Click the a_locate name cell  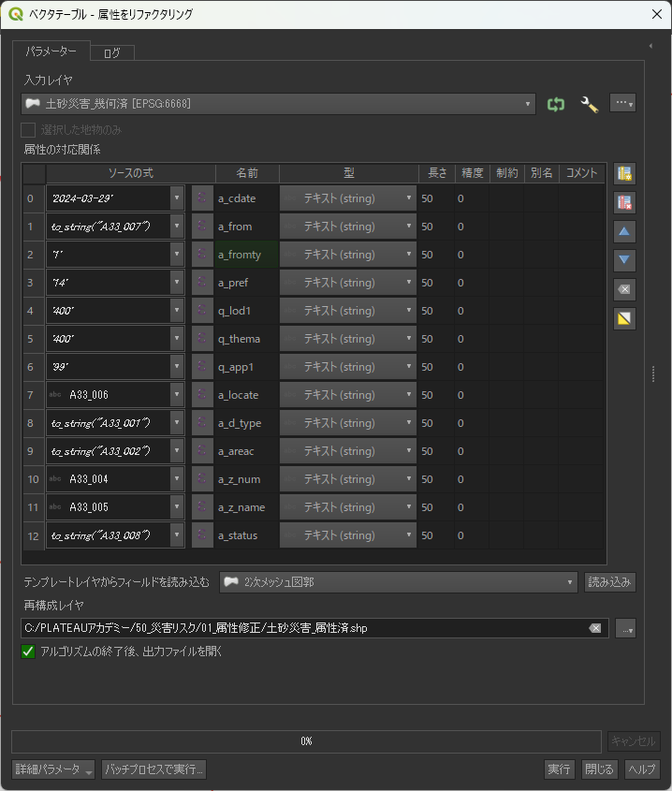click(247, 395)
